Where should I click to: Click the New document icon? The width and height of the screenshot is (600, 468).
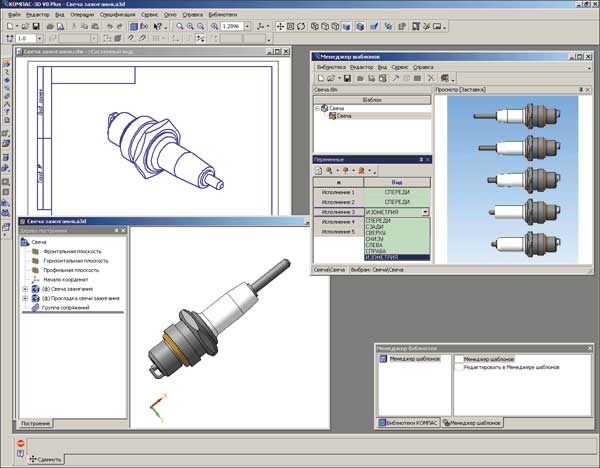[x=9, y=26]
